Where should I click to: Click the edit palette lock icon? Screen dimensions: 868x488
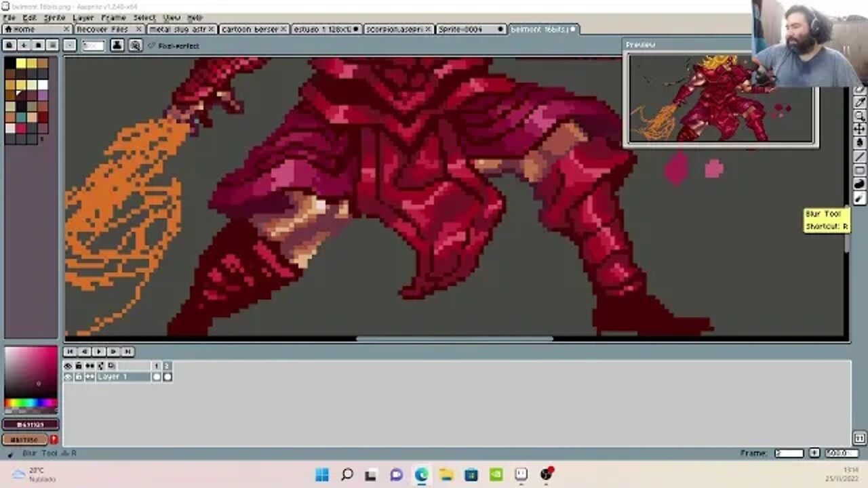(x=9, y=45)
